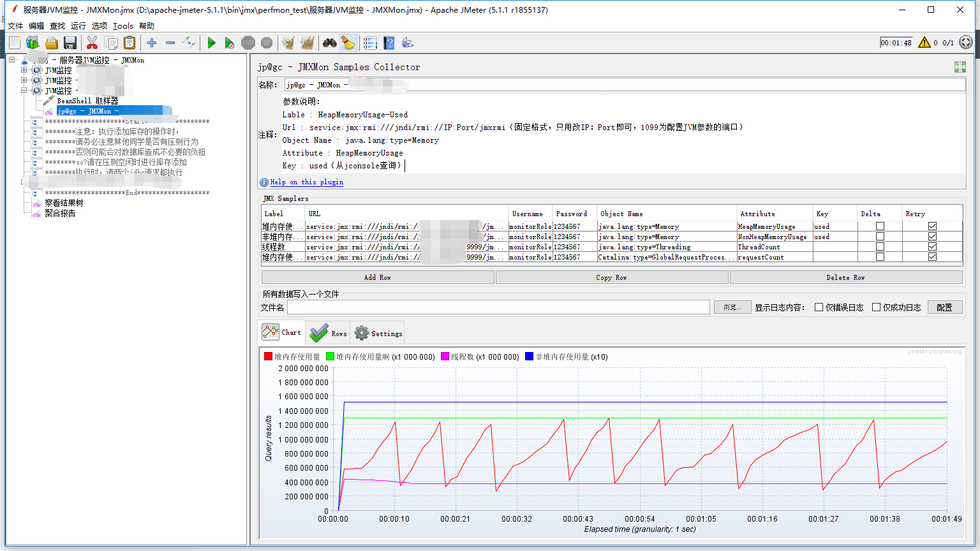This screenshot has width=980, height=551.
Task: Clear all results with double broom icon
Action: point(308,43)
